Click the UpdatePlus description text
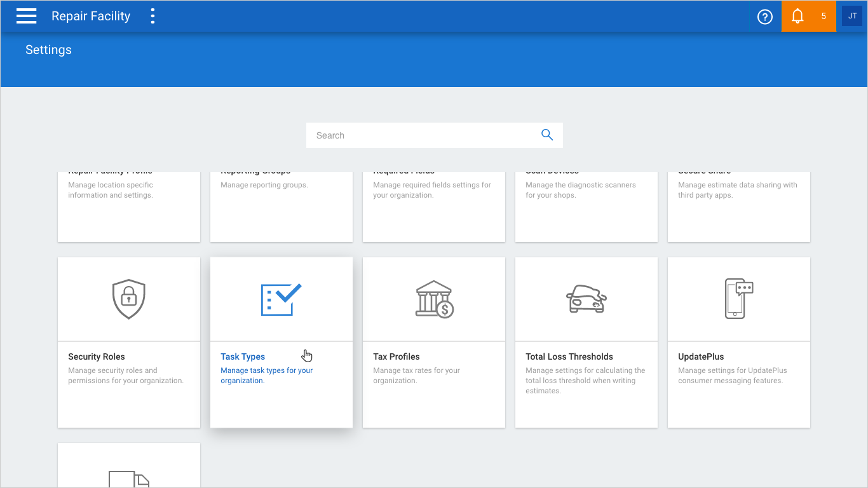This screenshot has width=868, height=488. (x=732, y=376)
